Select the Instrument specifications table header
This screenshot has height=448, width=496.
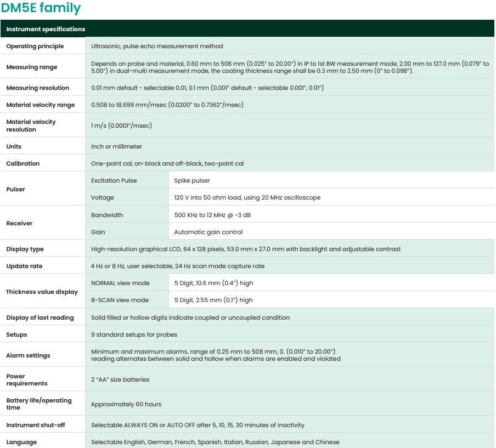[x=46, y=29]
